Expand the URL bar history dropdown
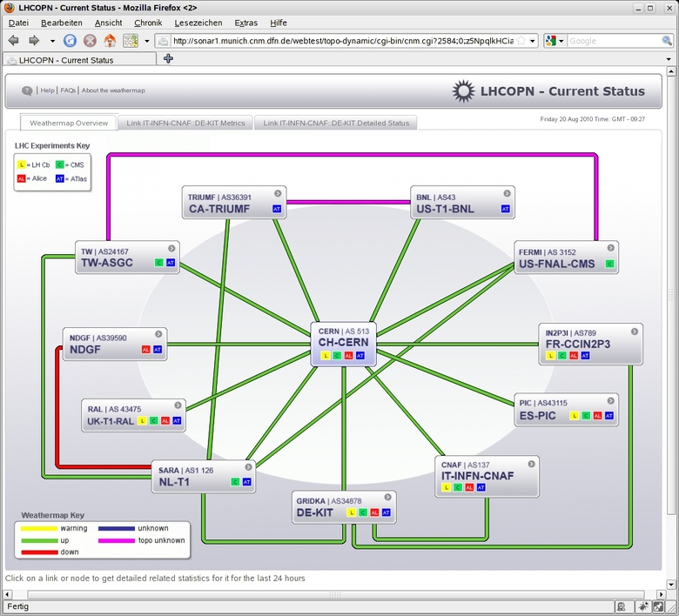This screenshot has height=616, width=679. [533, 41]
